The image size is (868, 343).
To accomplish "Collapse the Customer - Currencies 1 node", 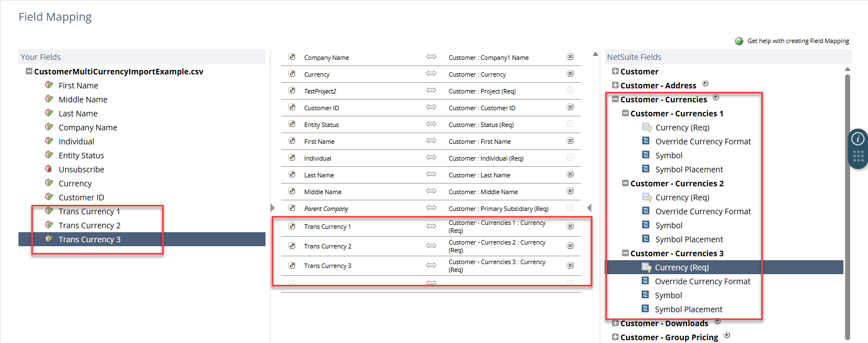I will pyautogui.click(x=625, y=114).
